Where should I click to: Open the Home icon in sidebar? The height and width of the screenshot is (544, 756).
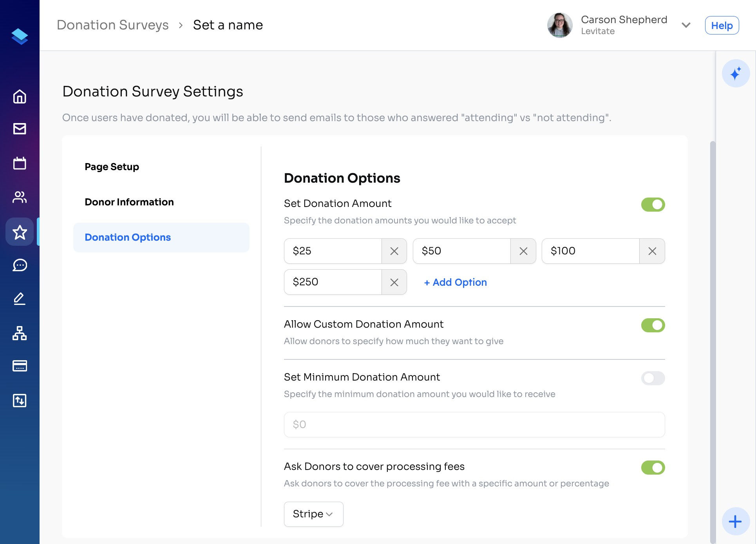click(20, 96)
